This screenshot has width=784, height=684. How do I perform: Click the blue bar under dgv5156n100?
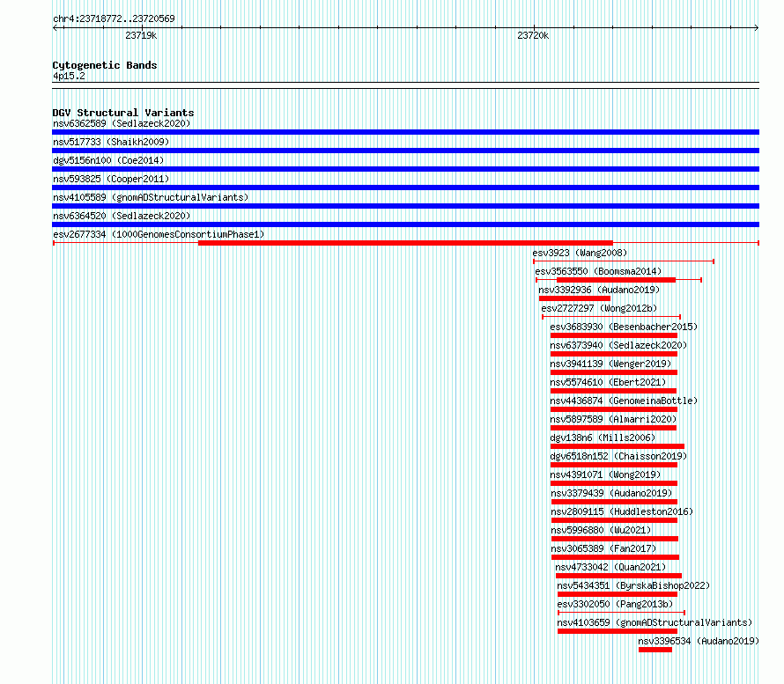(x=405, y=169)
